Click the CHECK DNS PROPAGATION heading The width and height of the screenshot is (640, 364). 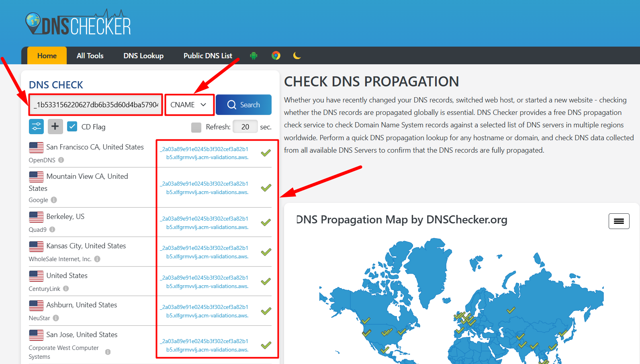point(371,82)
